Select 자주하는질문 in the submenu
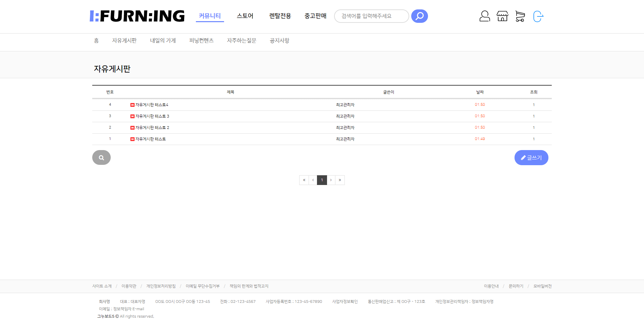 241,41
